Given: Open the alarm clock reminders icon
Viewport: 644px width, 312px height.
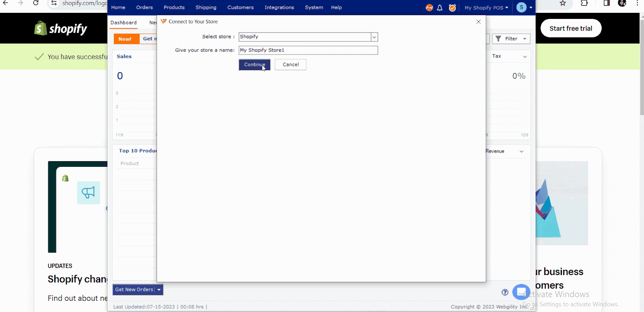Looking at the screenshot, I should [452, 8].
